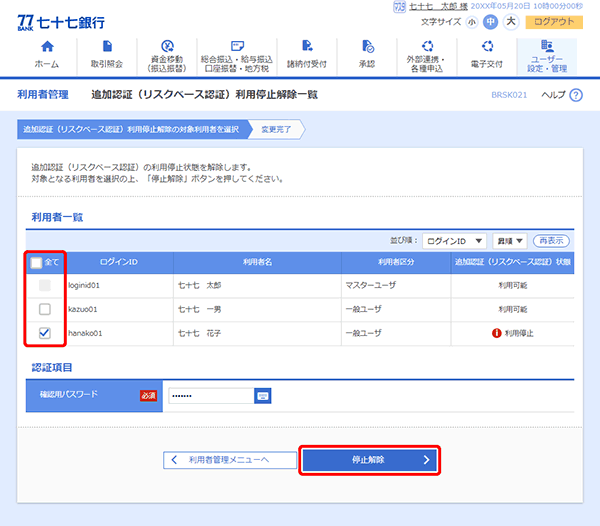Toggle the 全て select-all checkbox
This screenshot has height=526, width=600.
tap(36, 262)
